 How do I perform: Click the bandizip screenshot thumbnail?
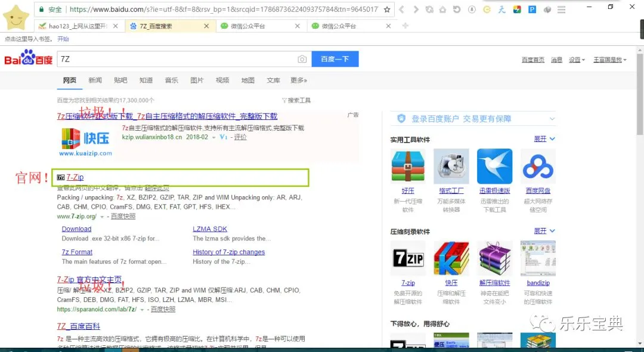(538, 258)
